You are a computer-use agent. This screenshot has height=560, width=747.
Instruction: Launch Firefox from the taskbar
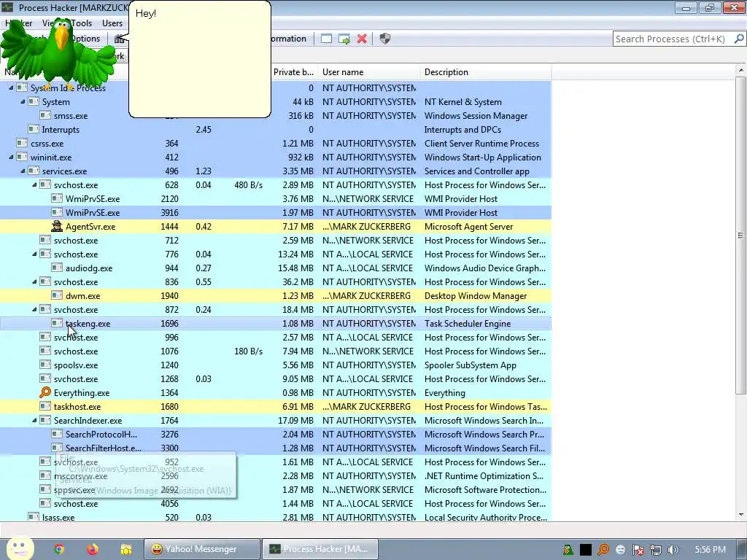pyautogui.click(x=93, y=549)
